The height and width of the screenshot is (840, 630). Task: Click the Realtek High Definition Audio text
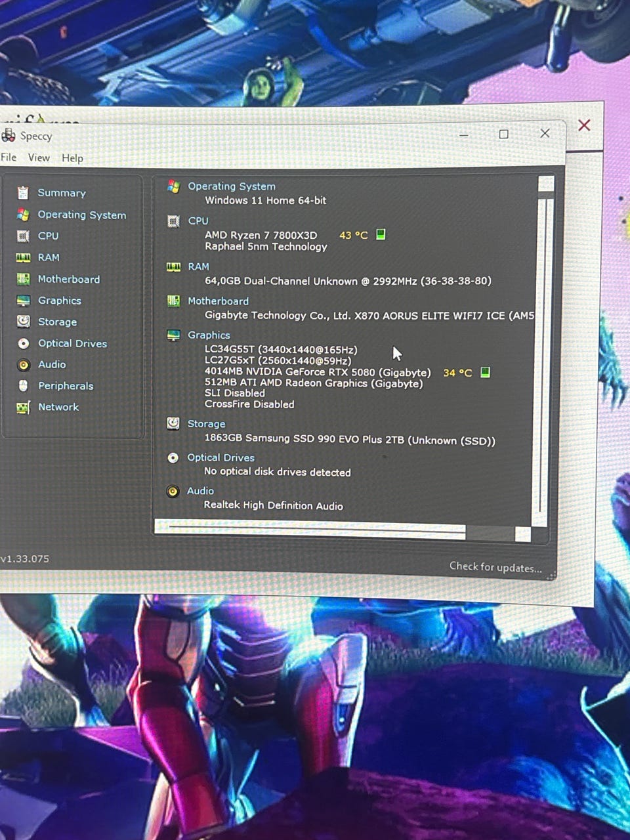(x=273, y=505)
